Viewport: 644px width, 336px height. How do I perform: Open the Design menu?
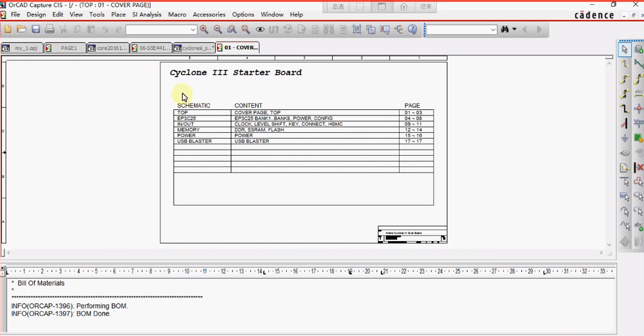36,14
